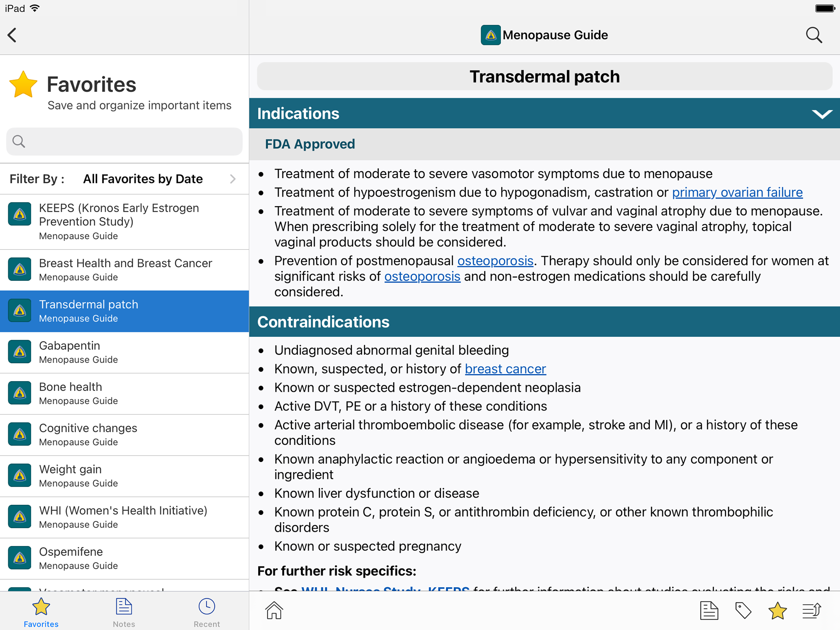Switch to the Favorites tab
The height and width of the screenshot is (630, 840).
41,612
